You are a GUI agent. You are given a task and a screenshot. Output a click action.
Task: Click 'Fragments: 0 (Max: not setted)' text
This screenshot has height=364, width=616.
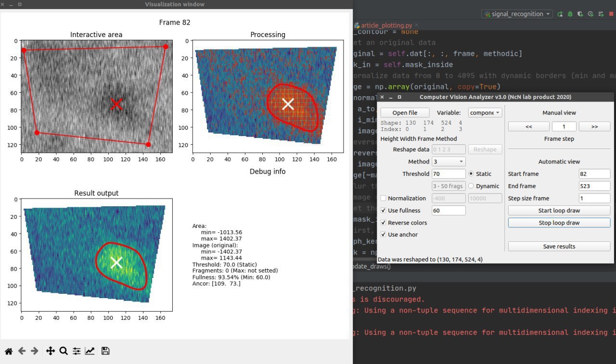(235, 271)
